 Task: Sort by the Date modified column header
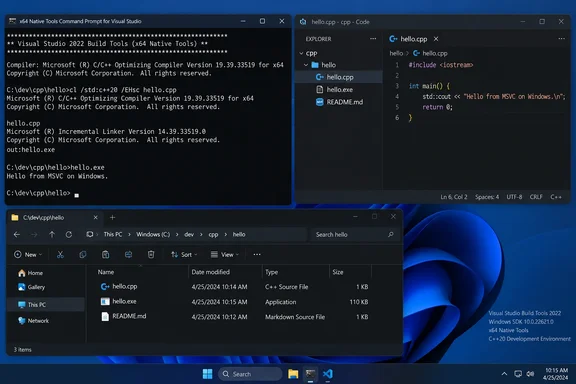pyautogui.click(x=210, y=272)
